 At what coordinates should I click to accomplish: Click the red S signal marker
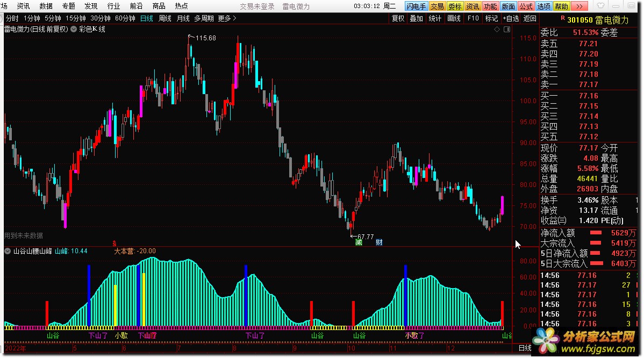(x=114, y=244)
